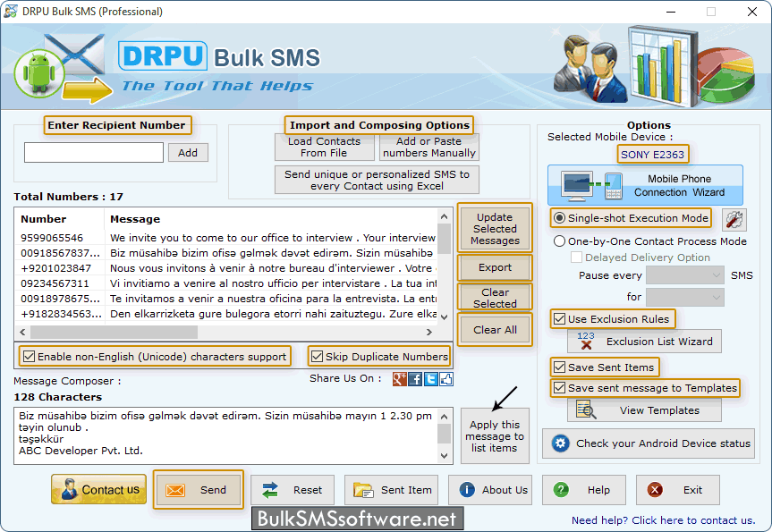Uncheck Skip Duplicate Numbers
Image resolution: width=772 pixels, height=532 pixels.
317,357
